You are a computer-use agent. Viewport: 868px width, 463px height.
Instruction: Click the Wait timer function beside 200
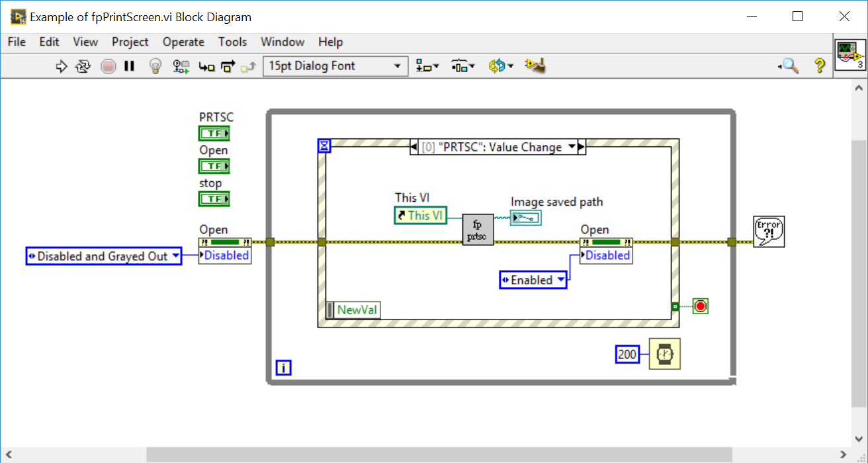pos(664,354)
